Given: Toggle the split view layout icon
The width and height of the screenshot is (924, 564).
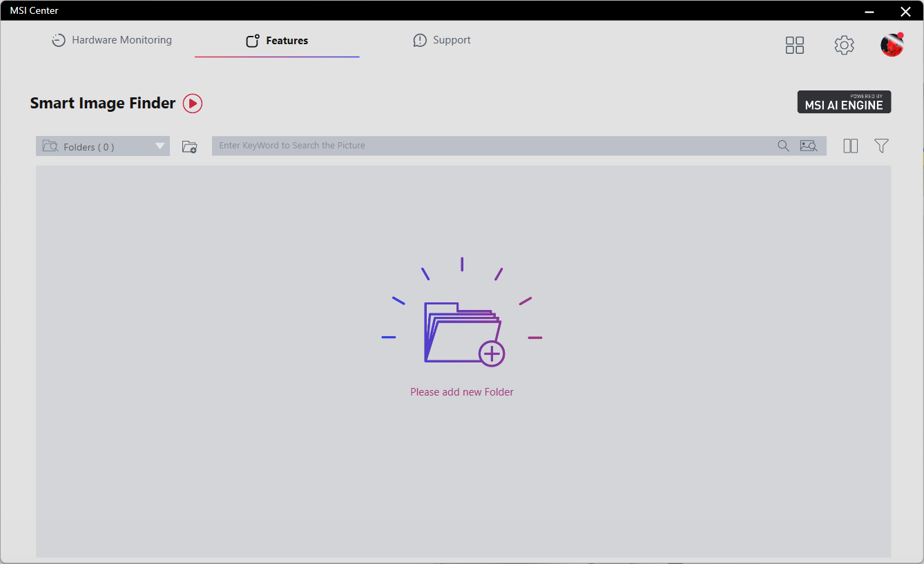Looking at the screenshot, I should 851,146.
